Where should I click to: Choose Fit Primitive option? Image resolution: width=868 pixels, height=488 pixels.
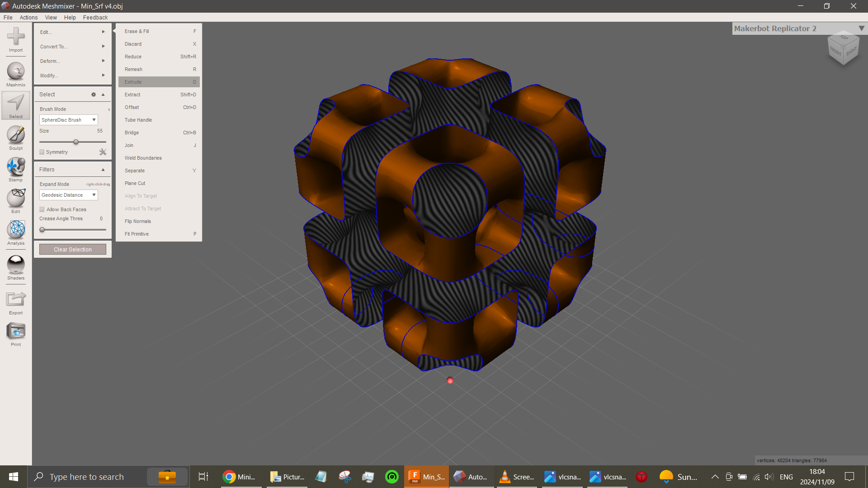tap(159, 234)
